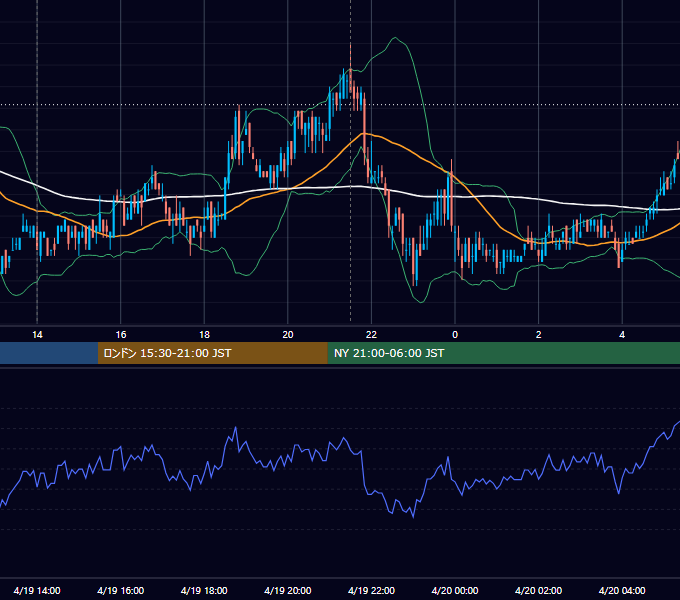This screenshot has width=680, height=600.
Task: Click the 4/19 20:00 date label
Action: pyautogui.click(x=288, y=590)
